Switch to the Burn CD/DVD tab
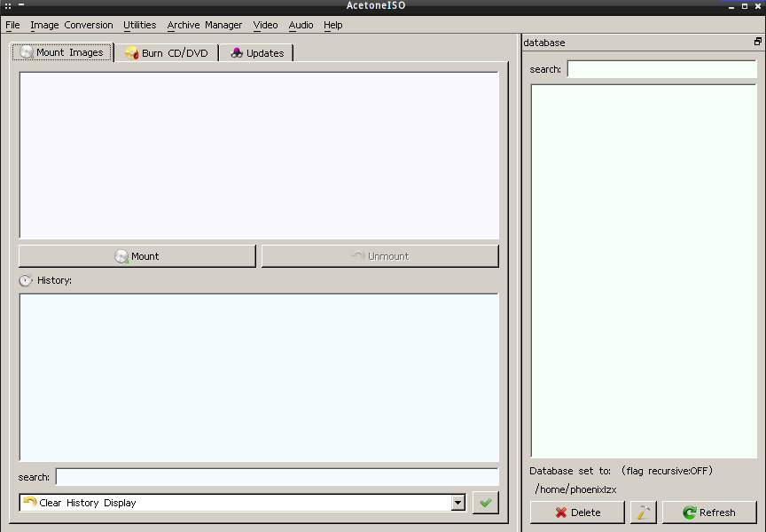Screen dimensions: 766x532 click(x=167, y=53)
